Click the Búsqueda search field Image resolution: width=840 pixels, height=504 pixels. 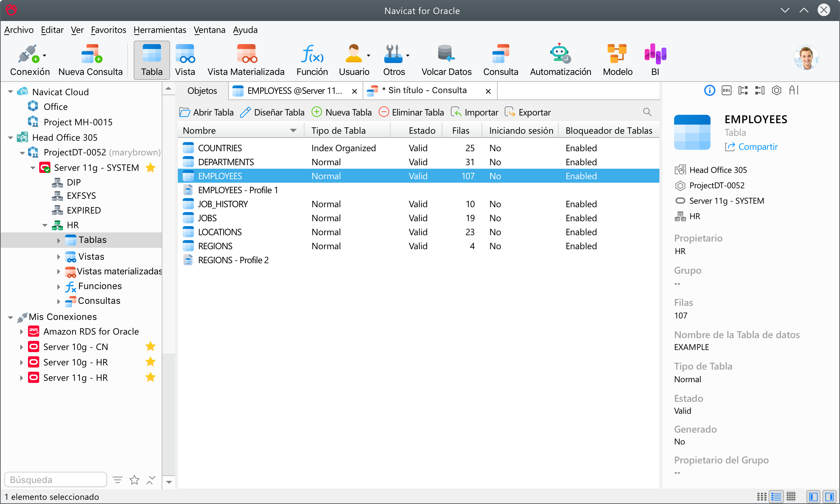[x=55, y=480]
